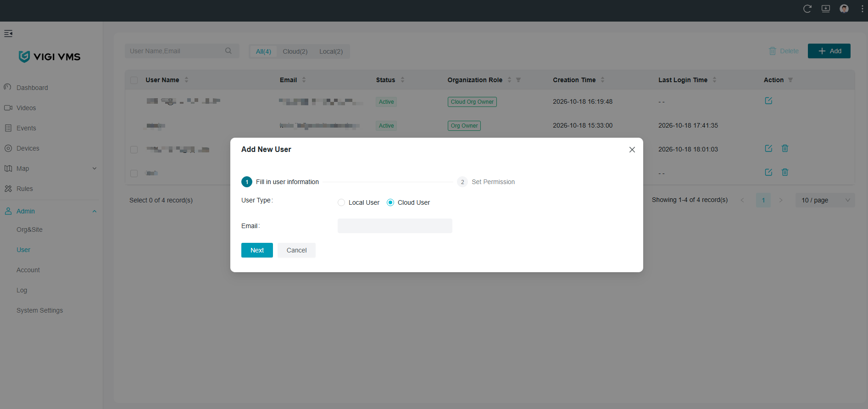Image resolution: width=868 pixels, height=409 pixels.
Task: Click the Delete button above table
Action: (x=784, y=51)
